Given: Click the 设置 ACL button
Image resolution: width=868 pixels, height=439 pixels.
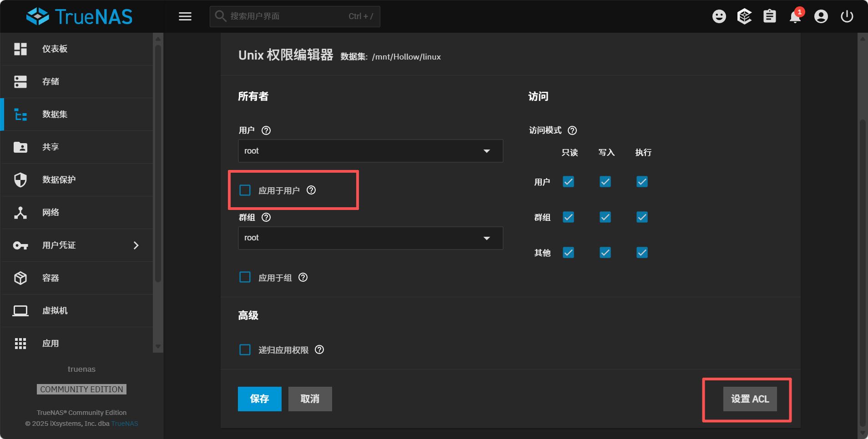Looking at the screenshot, I should [750, 399].
